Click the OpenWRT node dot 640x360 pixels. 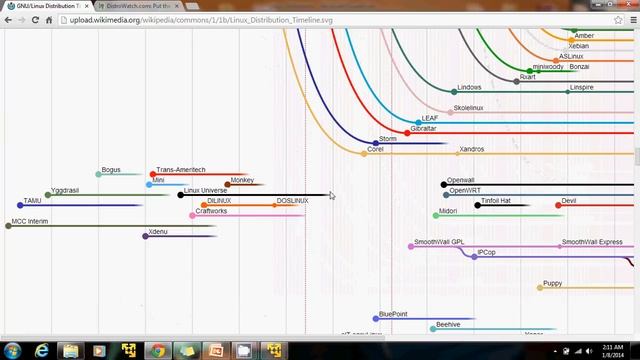click(446, 195)
